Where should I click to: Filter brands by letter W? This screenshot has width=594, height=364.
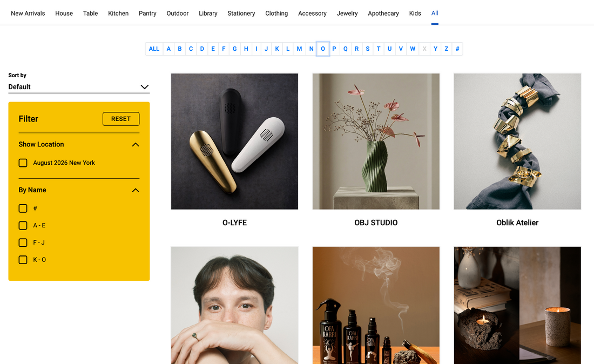(x=413, y=49)
